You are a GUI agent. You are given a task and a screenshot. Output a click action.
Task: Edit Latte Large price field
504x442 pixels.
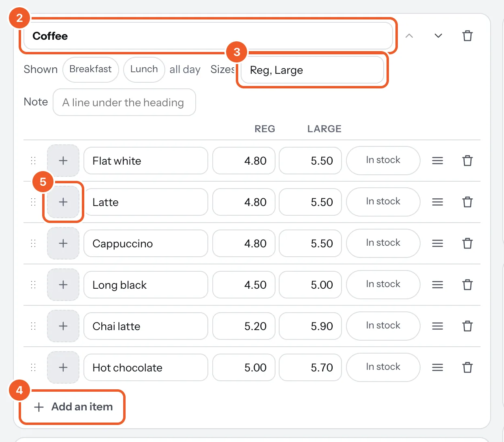(x=310, y=202)
